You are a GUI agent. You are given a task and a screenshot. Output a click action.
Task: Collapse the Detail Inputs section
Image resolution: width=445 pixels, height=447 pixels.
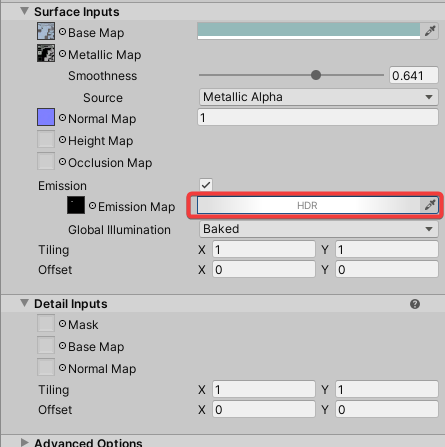tap(24, 303)
